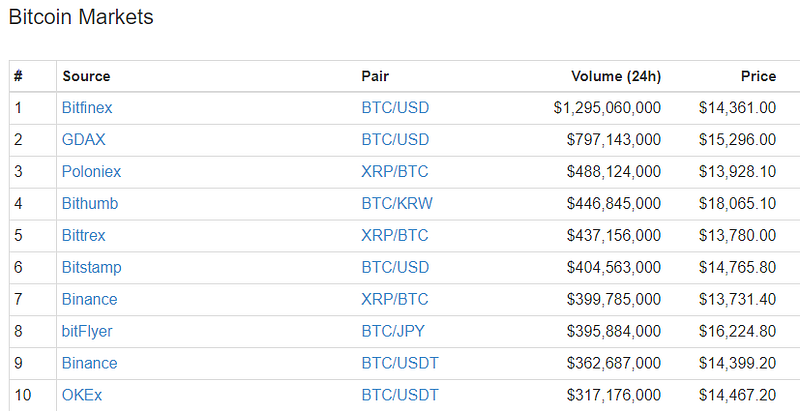Sort by Volume (24h) column header
800x411 pixels.
pos(616,76)
